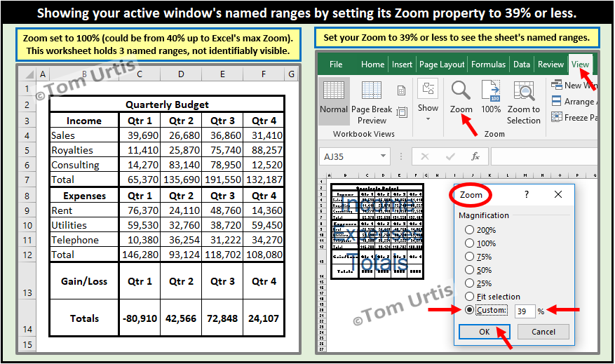
Task: Click Select All corner in left worksheet
Action: [27, 74]
